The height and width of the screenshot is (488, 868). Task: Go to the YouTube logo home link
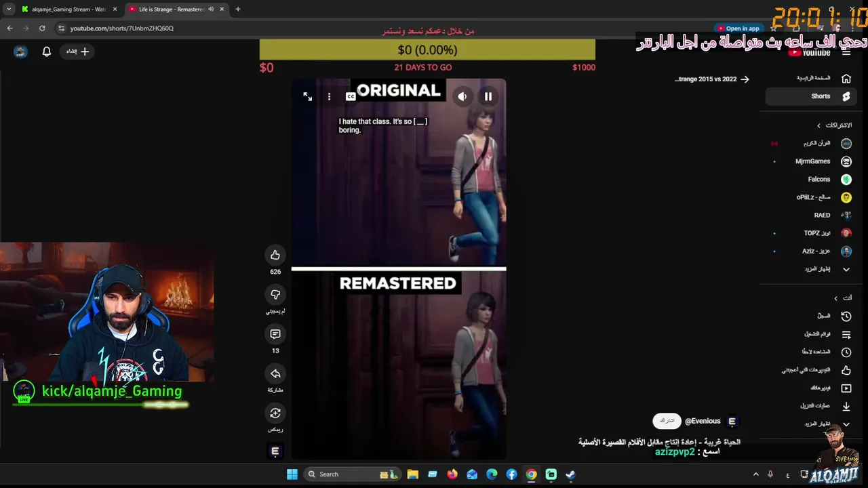[809, 52]
